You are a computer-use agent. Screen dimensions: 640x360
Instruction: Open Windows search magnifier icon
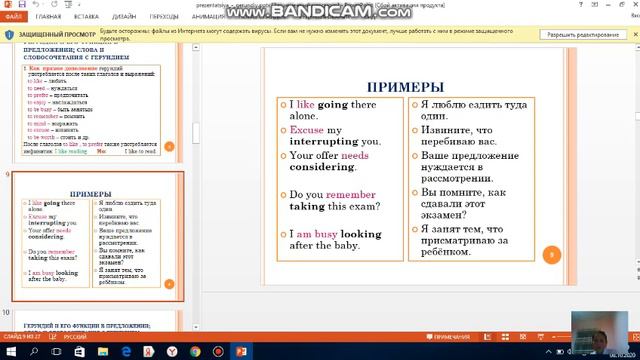[x=34, y=351]
